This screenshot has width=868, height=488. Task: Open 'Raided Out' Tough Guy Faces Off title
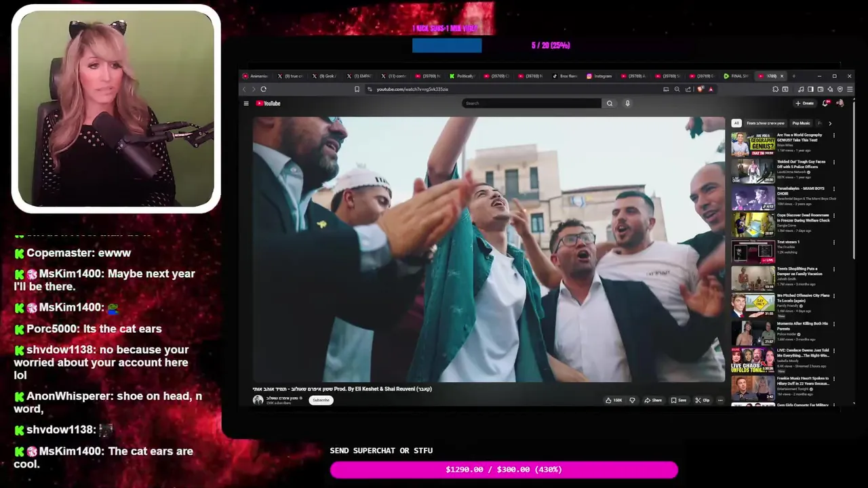coord(801,165)
